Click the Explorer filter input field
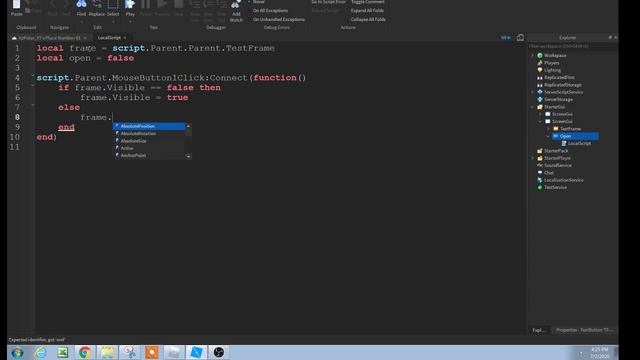The height and width of the screenshot is (360, 640). [573, 46]
